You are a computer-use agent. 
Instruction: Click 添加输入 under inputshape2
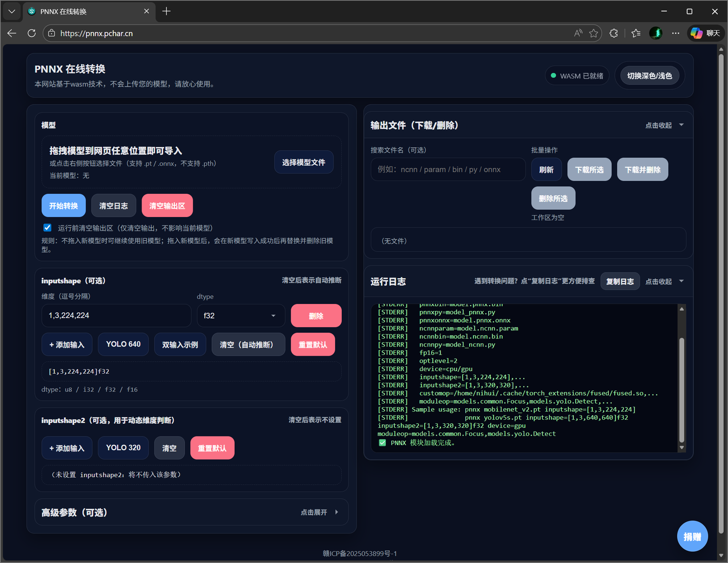click(67, 448)
